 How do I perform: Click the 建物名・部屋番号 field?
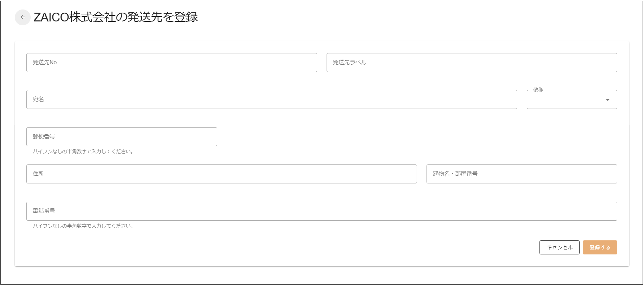point(522,174)
